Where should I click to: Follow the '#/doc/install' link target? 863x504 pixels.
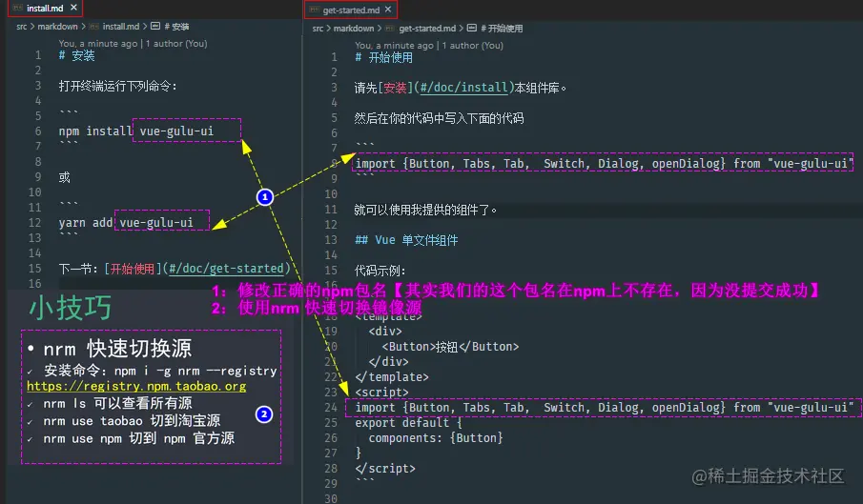tap(464, 88)
